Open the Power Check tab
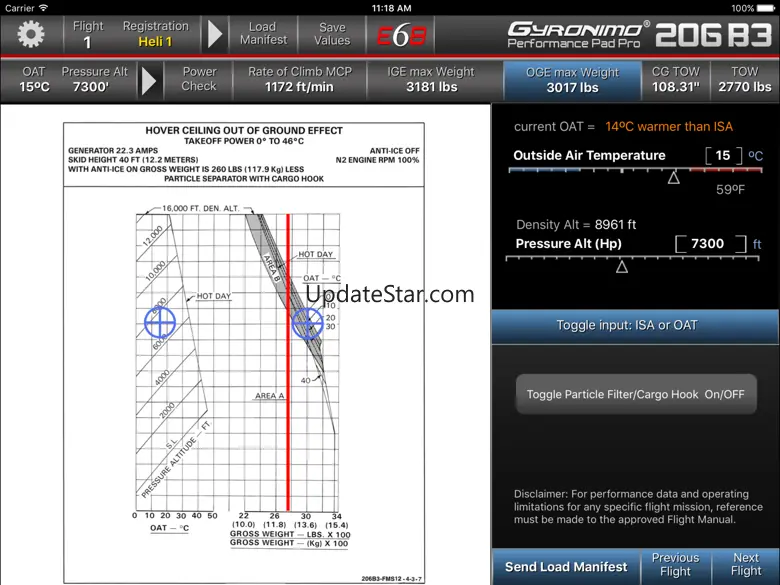Image resolution: width=780 pixels, height=585 pixels. click(x=199, y=79)
